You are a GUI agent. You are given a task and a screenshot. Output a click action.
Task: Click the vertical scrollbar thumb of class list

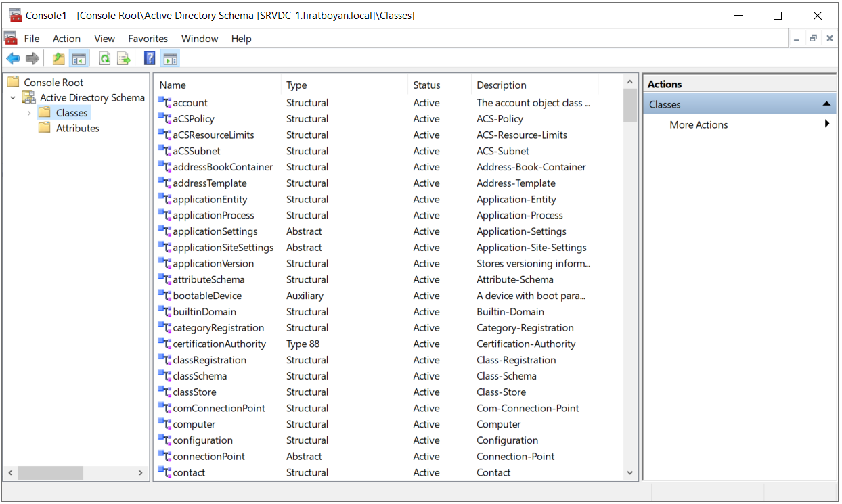click(630, 106)
